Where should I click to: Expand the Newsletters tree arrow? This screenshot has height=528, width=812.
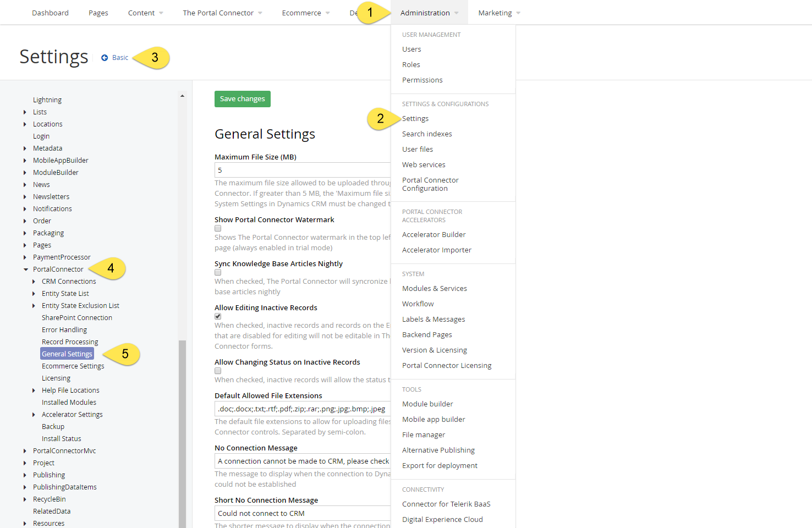click(25, 197)
